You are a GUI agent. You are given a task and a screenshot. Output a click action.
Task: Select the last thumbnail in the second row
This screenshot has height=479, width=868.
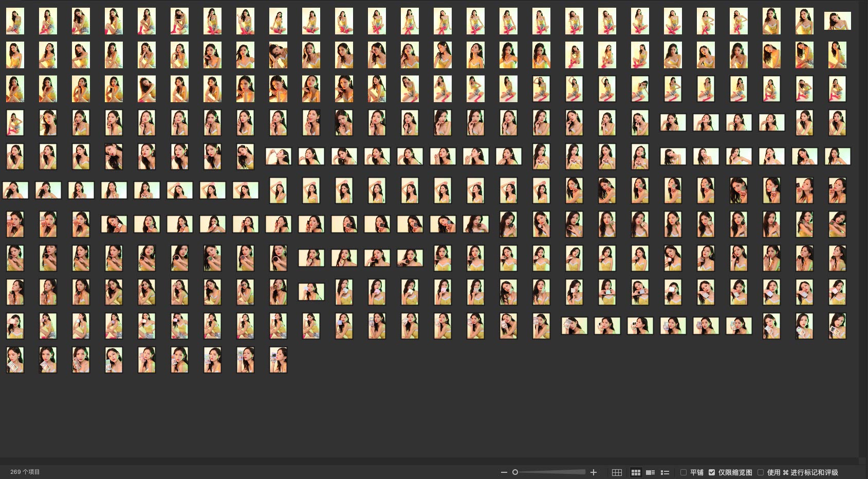pyautogui.click(x=837, y=55)
